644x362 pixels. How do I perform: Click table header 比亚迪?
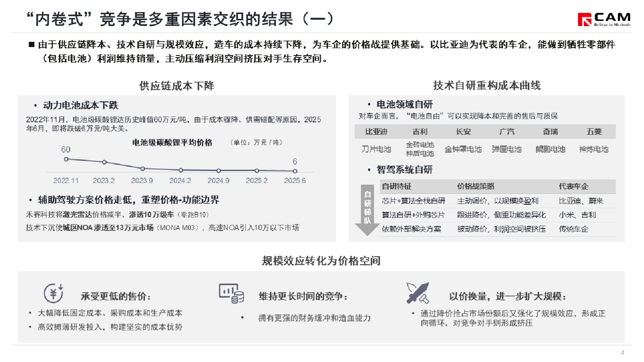pyautogui.click(x=376, y=132)
